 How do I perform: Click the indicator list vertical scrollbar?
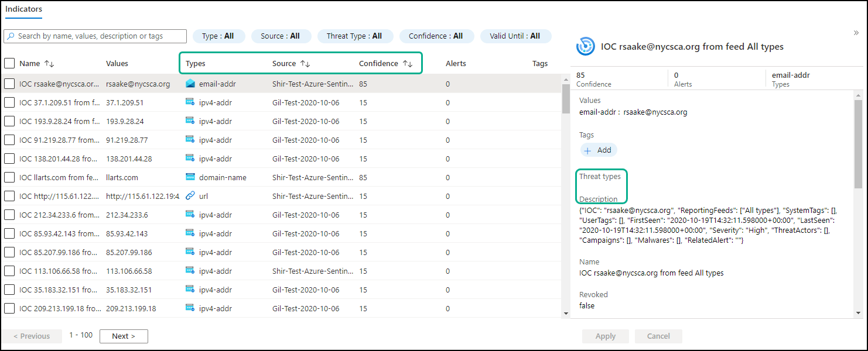(x=566, y=99)
